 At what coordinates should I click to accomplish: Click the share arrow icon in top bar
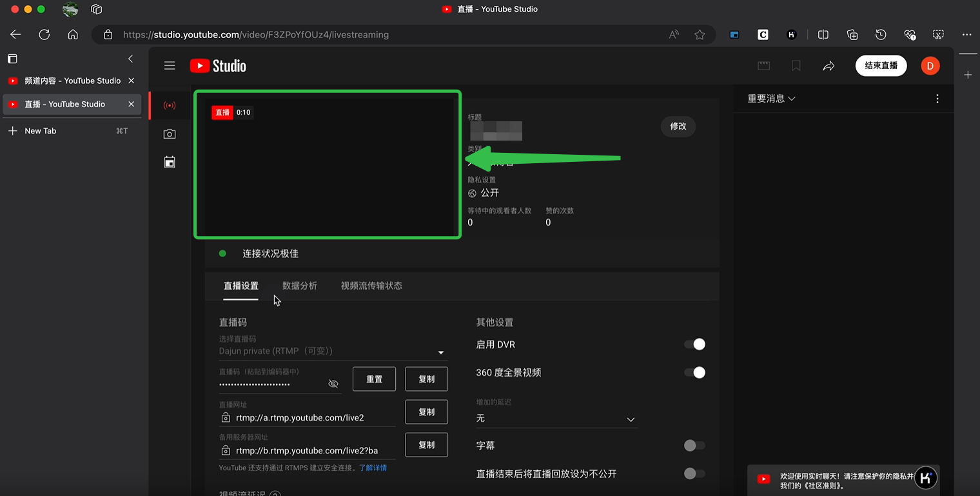pos(829,65)
